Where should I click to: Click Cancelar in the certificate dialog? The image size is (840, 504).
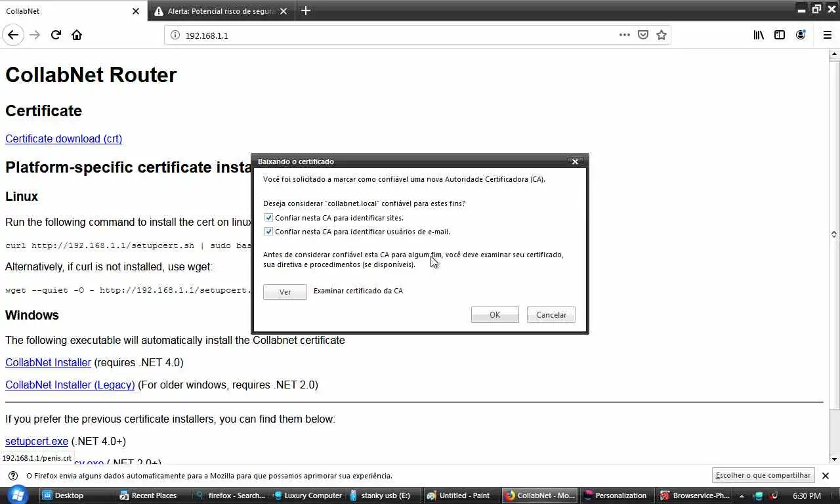[x=551, y=315]
